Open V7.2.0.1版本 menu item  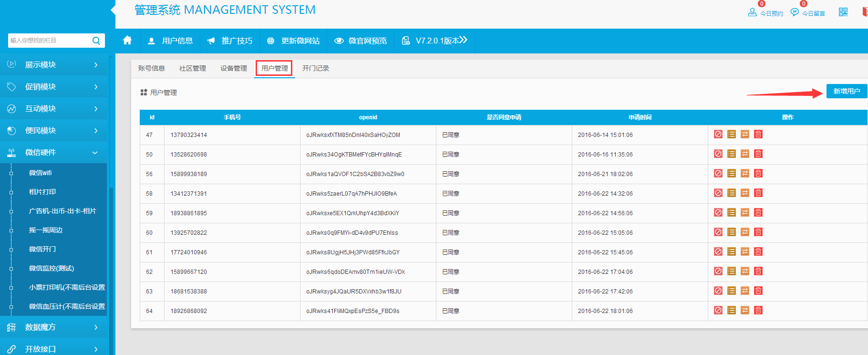pos(434,41)
